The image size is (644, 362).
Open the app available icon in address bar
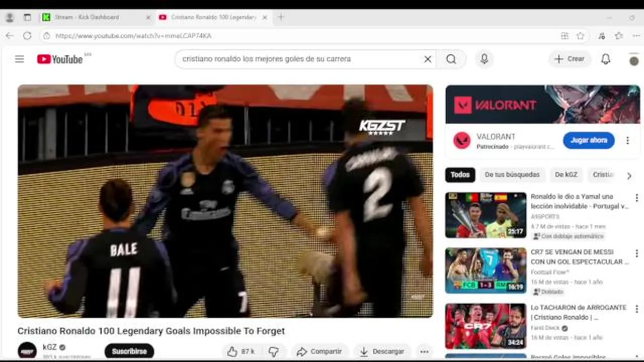click(x=565, y=36)
